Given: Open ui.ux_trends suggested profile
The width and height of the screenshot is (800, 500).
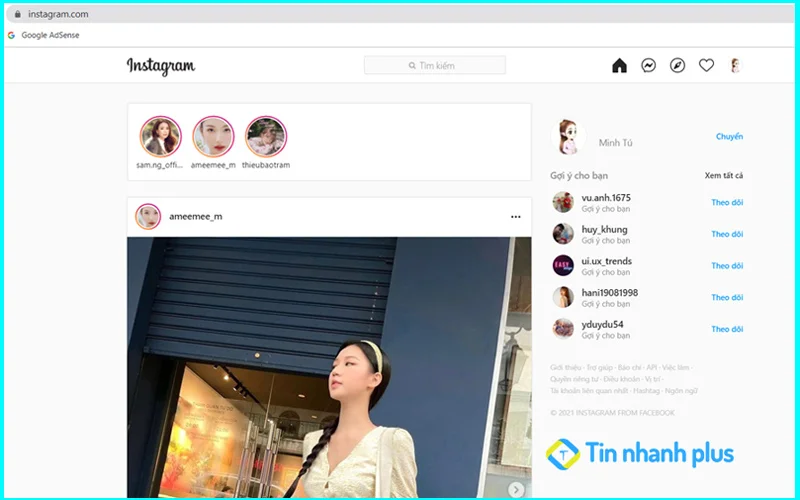Looking at the screenshot, I should [607, 261].
